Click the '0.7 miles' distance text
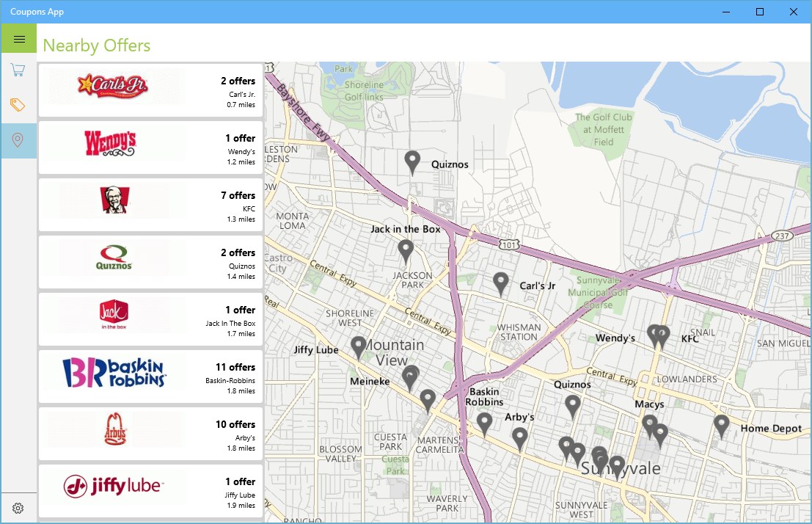This screenshot has width=812, height=524. point(241,105)
